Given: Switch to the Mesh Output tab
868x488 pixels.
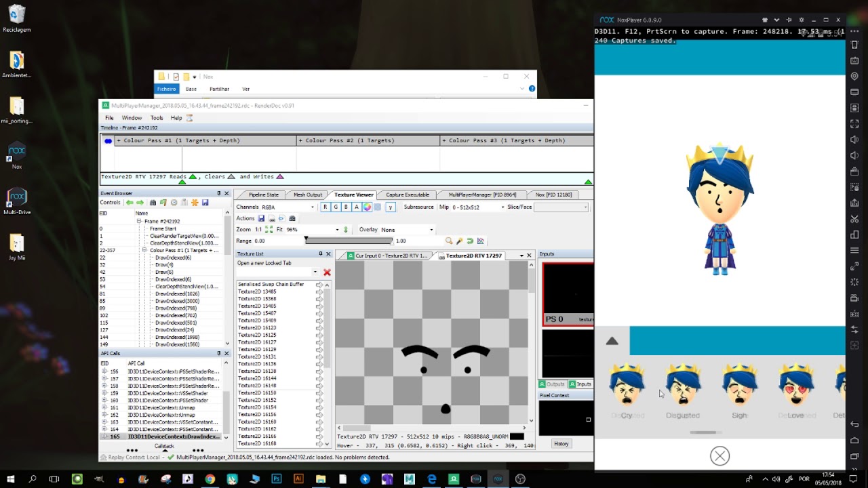Looking at the screenshot, I should pyautogui.click(x=308, y=195).
